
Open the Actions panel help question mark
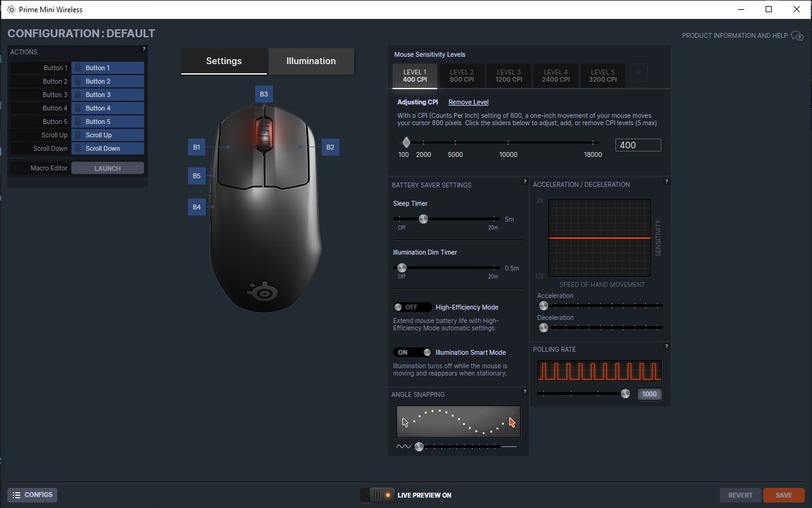coord(144,49)
